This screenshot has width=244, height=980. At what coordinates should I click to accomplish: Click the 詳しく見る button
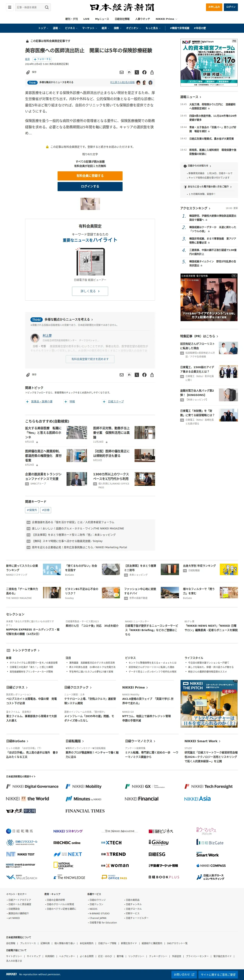90,291
